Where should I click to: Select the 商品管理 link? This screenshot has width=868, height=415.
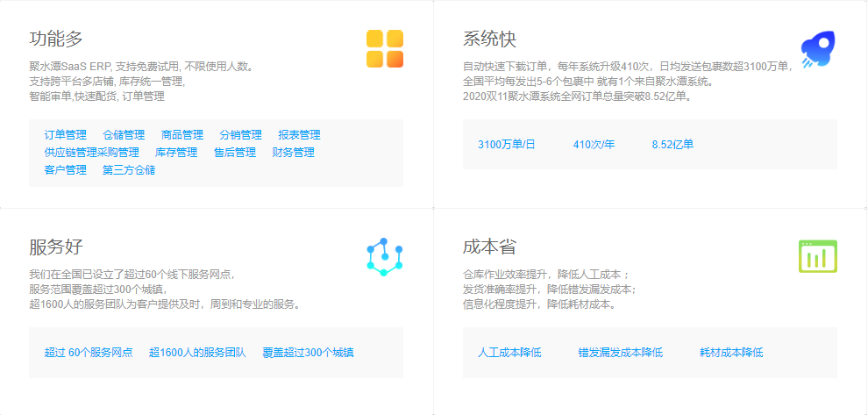(x=182, y=135)
